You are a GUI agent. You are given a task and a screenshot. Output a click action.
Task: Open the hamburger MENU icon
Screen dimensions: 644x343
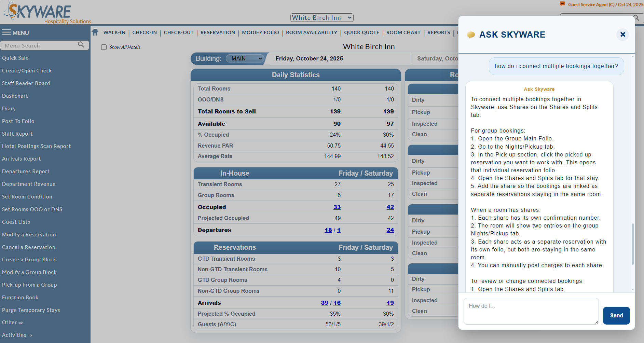6,32
